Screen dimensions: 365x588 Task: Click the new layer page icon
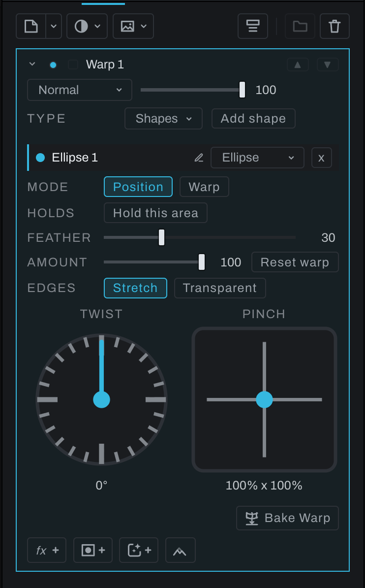point(31,26)
